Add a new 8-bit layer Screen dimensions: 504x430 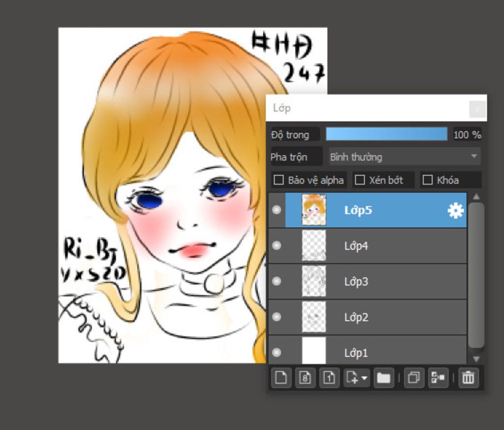click(x=305, y=378)
